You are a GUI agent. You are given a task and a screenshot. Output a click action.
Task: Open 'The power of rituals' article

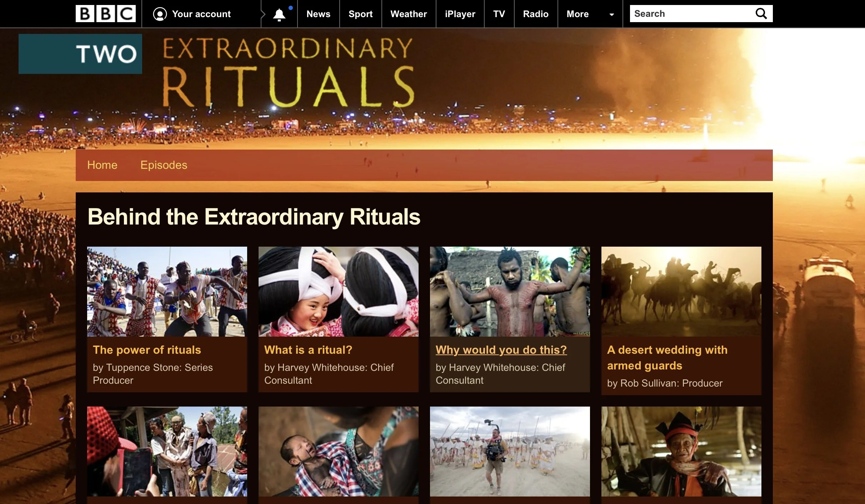[147, 350]
